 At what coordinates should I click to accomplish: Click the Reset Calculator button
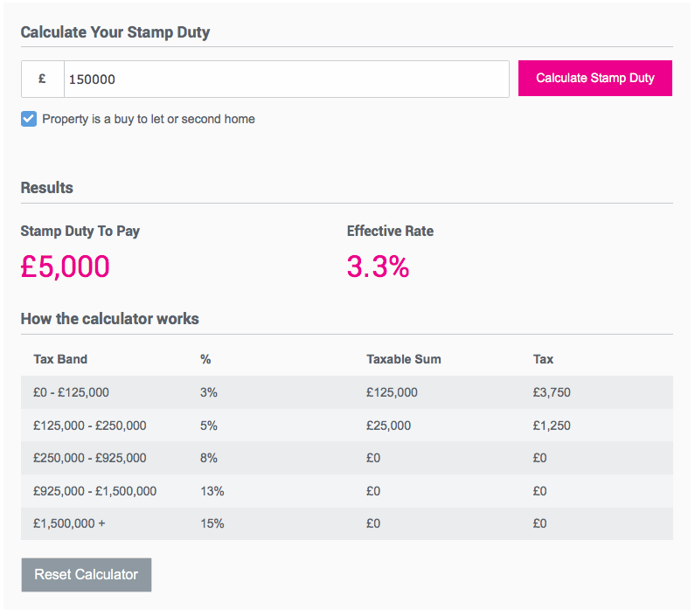tap(87, 574)
